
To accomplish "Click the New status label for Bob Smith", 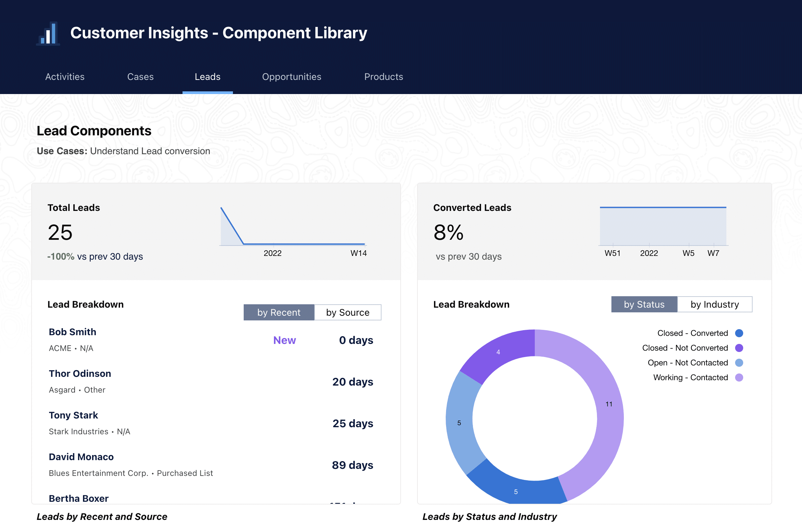I will click(x=285, y=340).
